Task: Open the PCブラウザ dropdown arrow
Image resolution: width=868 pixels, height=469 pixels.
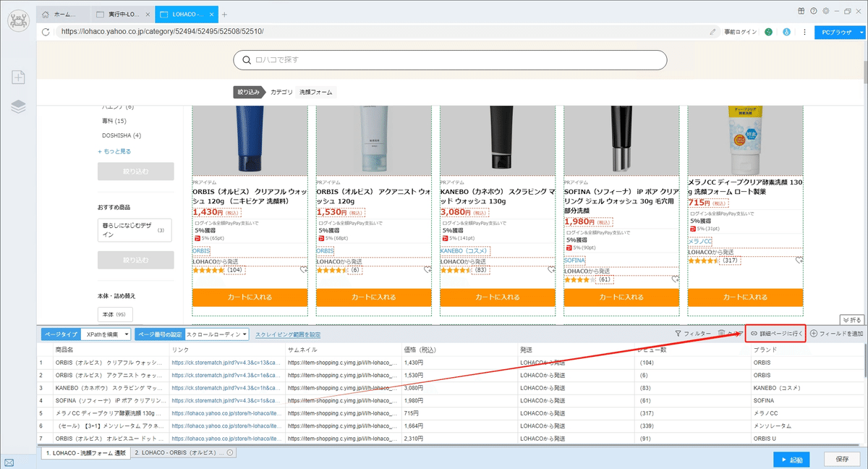Action: pos(861,33)
